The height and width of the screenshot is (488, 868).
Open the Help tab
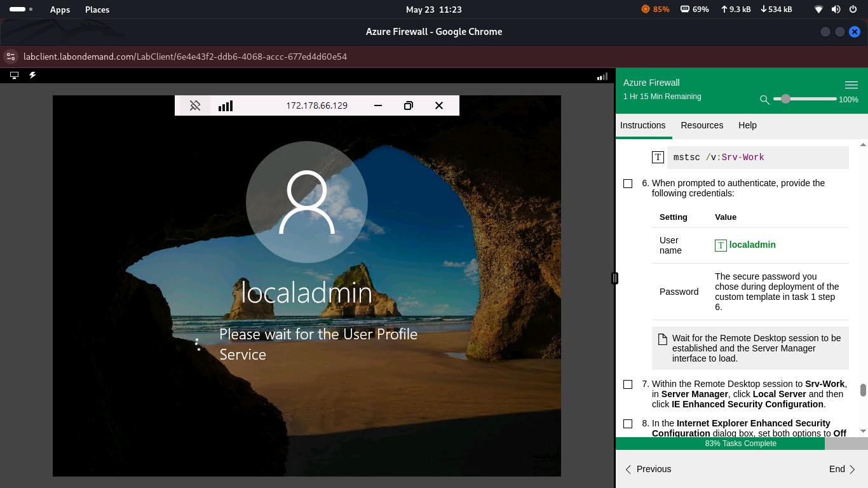747,125
